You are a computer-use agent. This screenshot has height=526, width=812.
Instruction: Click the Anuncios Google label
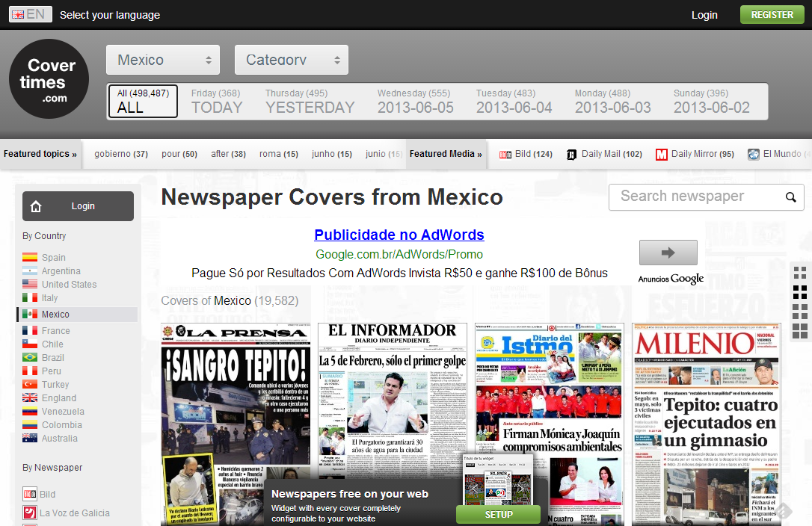[671, 279]
